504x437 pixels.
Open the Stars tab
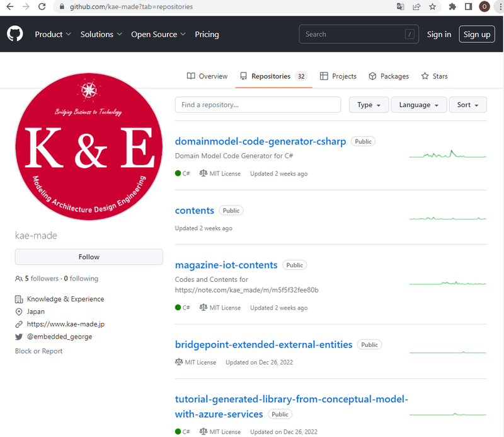tap(434, 76)
